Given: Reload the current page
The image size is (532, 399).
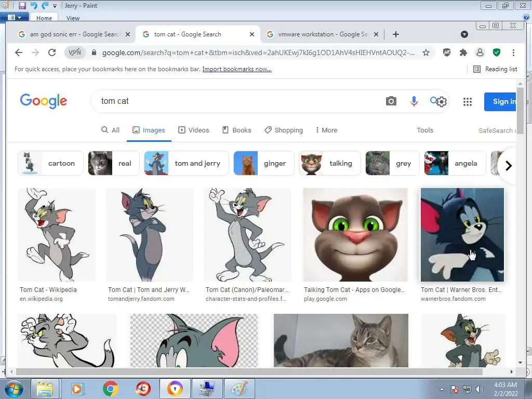Looking at the screenshot, I should (x=52, y=52).
